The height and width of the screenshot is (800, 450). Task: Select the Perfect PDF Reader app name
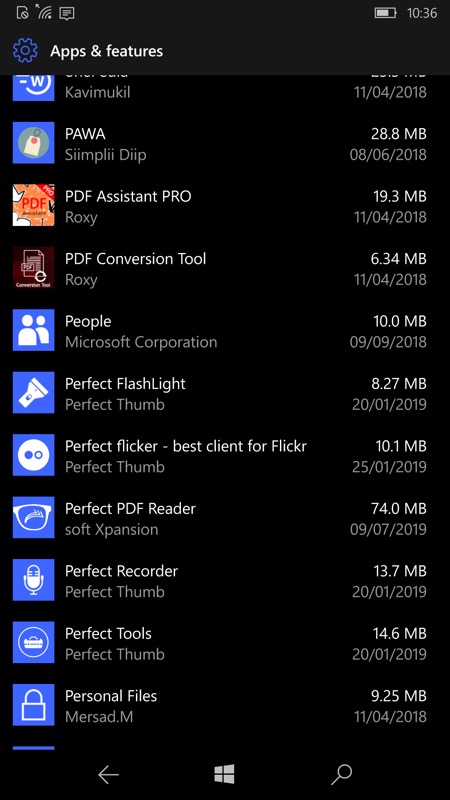(x=130, y=509)
